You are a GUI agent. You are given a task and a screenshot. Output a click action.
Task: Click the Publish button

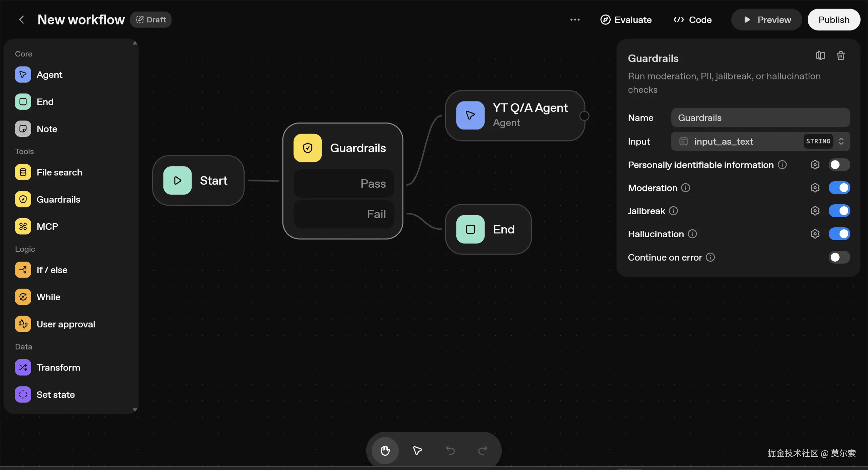point(834,20)
